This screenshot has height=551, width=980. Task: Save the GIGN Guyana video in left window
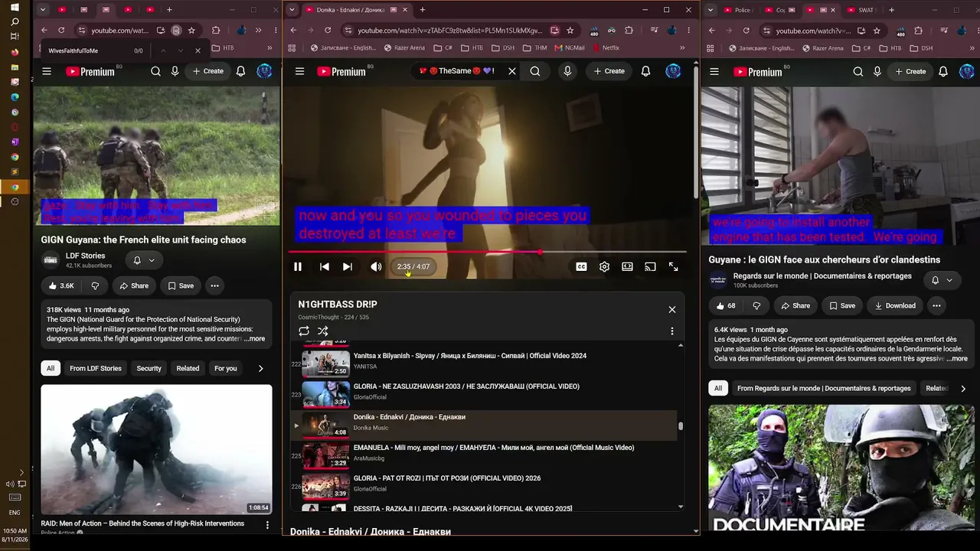pos(181,285)
